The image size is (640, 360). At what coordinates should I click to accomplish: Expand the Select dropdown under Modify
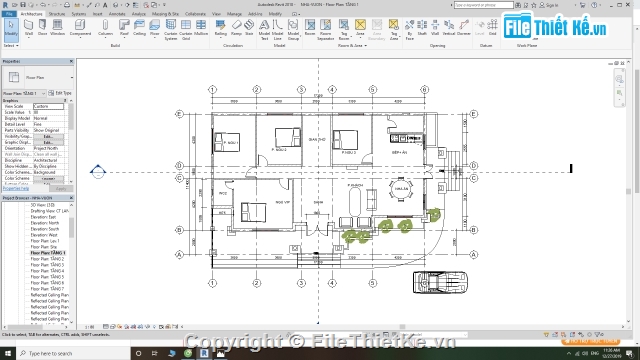(11, 46)
